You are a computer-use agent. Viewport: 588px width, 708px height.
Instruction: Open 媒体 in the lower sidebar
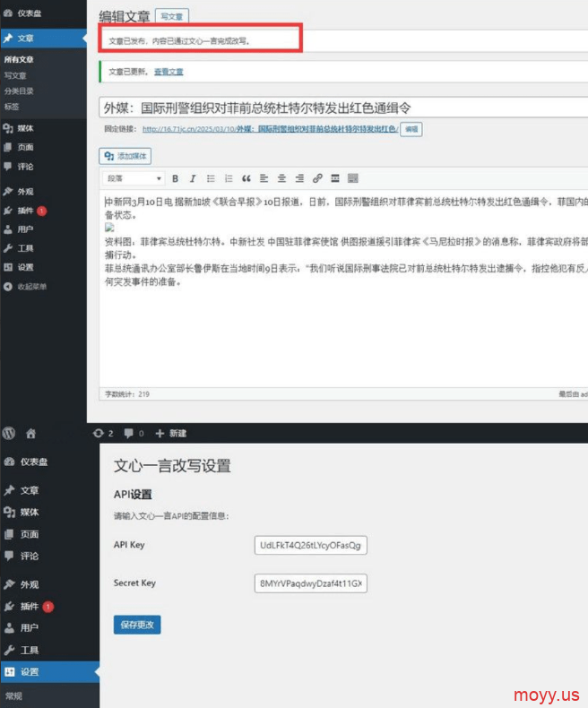[49, 512]
